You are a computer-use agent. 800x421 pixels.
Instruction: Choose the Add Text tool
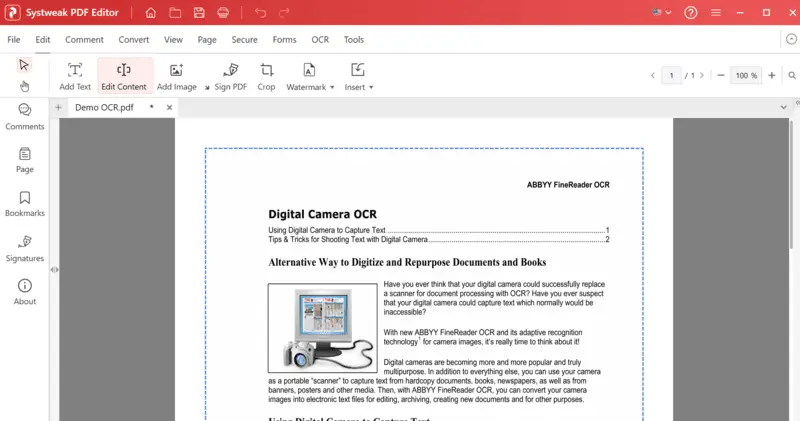point(75,77)
